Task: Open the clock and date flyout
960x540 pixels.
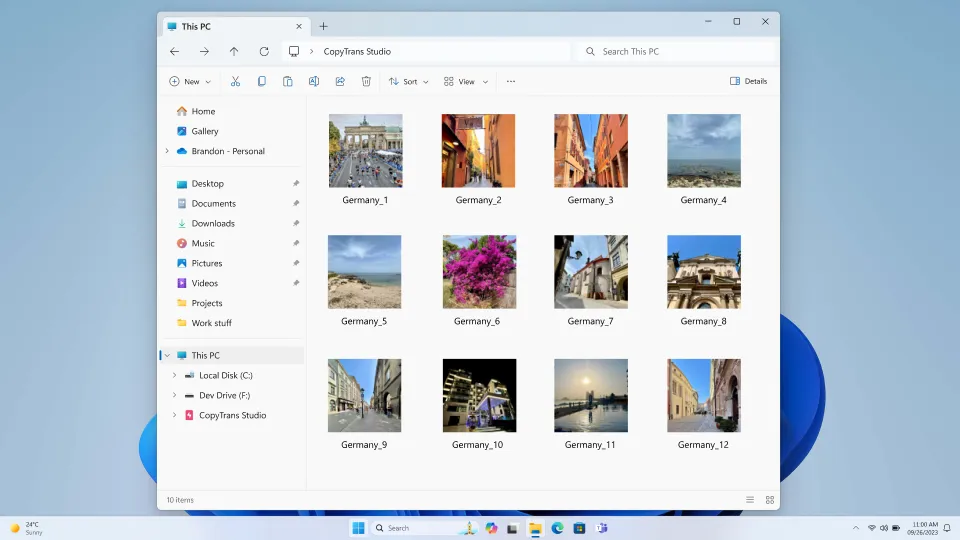Action: point(923,528)
